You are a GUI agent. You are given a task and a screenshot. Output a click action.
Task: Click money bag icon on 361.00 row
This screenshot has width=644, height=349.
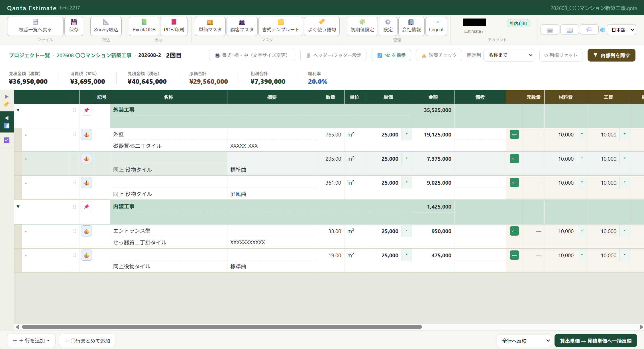[x=86, y=183]
